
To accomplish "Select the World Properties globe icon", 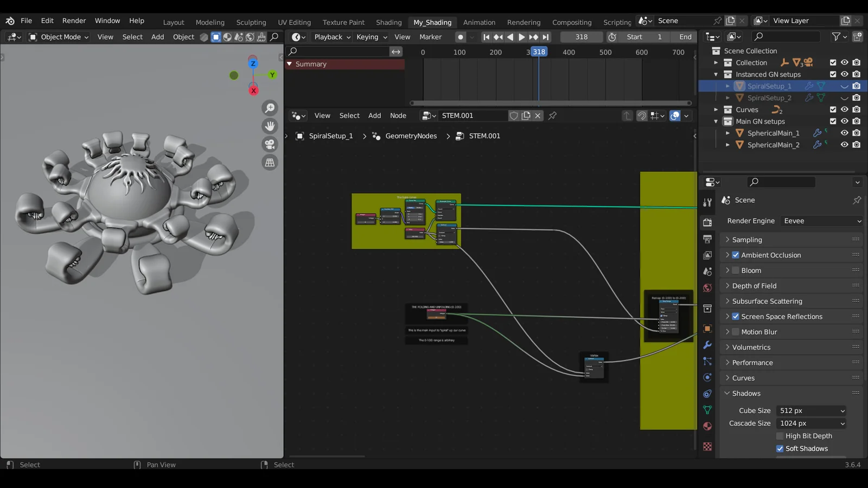I will coord(707,288).
